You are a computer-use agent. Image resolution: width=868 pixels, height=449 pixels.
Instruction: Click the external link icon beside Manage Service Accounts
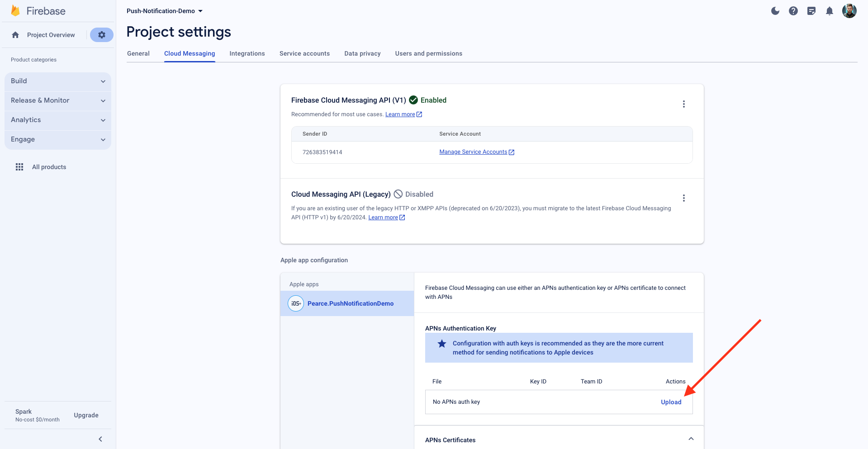[512, 152]
